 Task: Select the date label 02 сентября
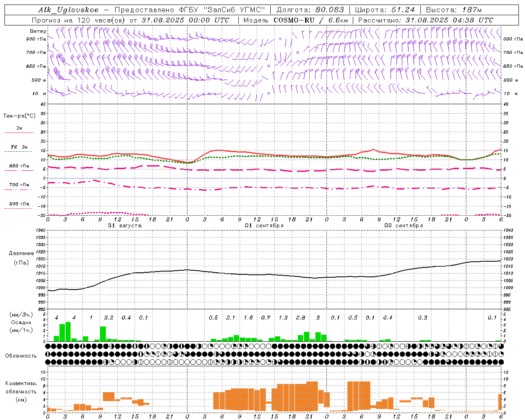point(404,226)
